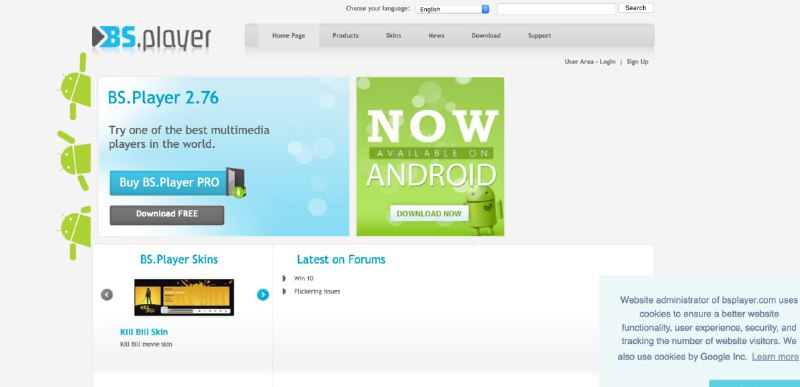This screenshot has width=800, height=387.
Task: Open the Products menu
Action: click(x=345, y=36)
